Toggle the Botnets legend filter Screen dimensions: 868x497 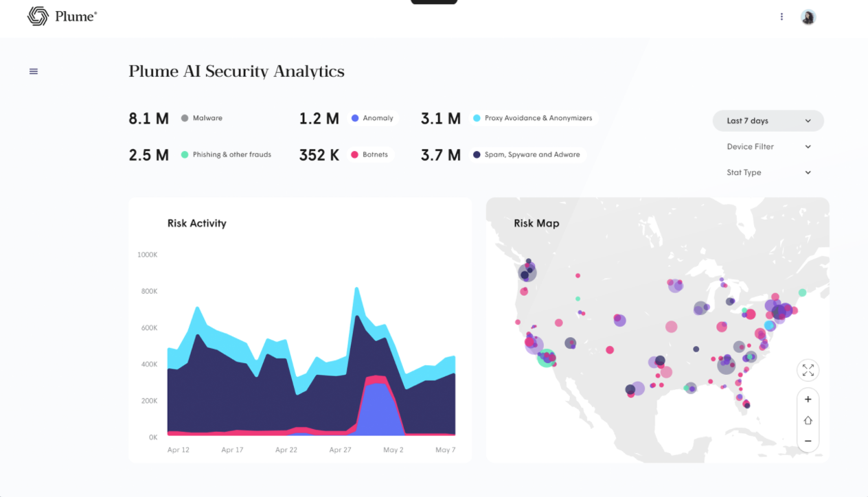coord(369,154)
